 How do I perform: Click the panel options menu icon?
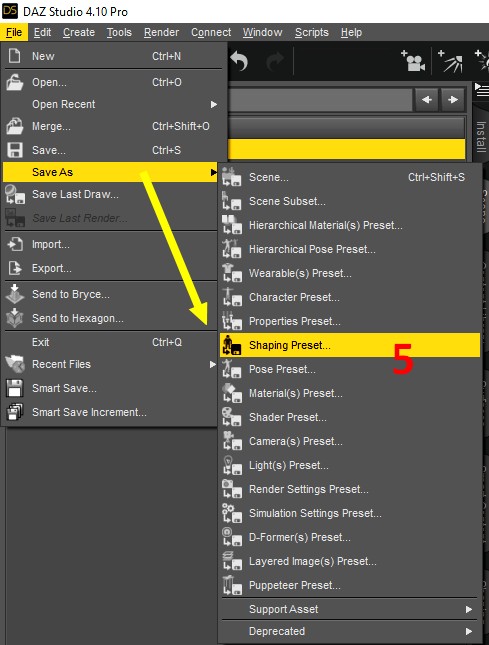482,89
